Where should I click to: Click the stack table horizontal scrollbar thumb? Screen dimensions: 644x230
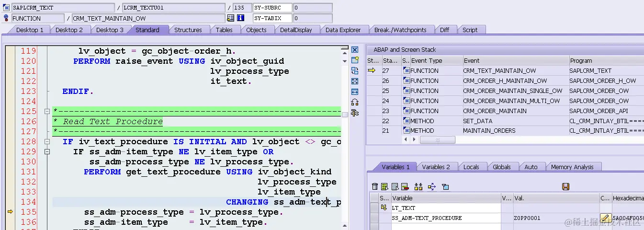(437, 139)
